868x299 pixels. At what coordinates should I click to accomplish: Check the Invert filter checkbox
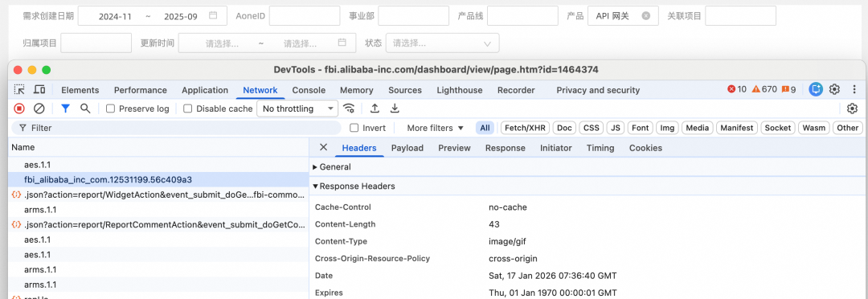pyautogui.click(x=354, y=128)
